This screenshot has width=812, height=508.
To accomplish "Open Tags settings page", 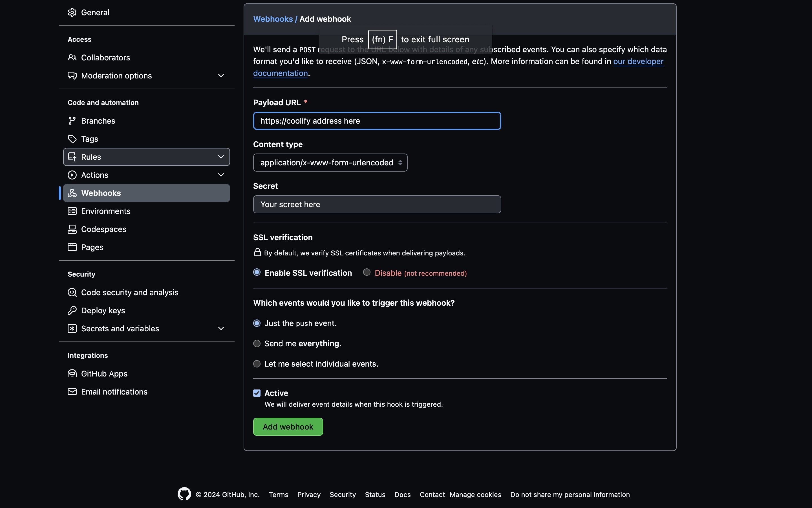I will point(146,139).
